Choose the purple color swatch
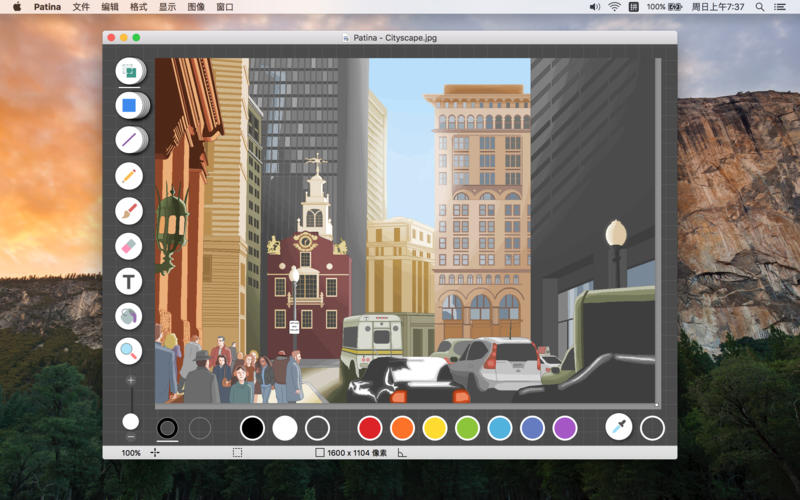800x500 pixels. pos(565,428)
